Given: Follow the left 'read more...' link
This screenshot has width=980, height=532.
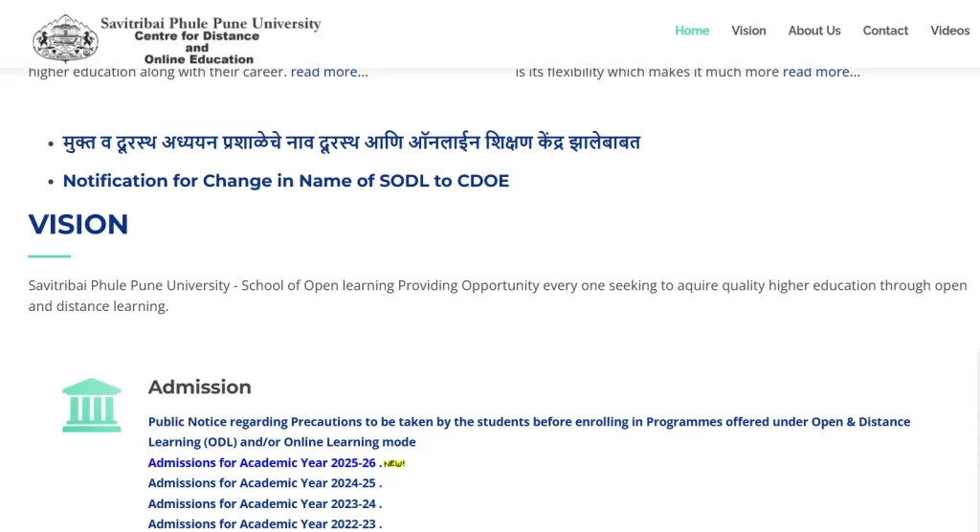Looking at the screenshot, I should [x=329, y=72].
